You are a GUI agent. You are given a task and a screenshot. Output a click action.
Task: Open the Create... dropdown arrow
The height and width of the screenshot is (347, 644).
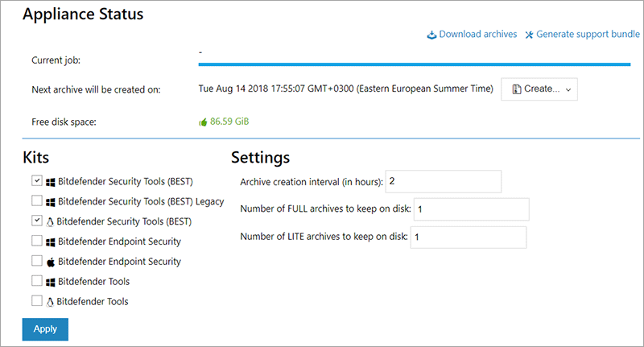(568, 90)
